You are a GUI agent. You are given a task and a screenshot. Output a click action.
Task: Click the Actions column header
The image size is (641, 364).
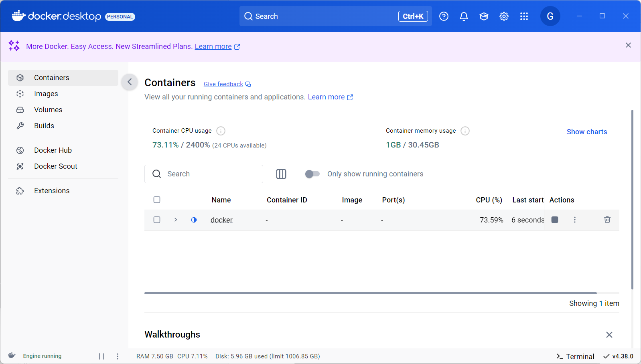(562, 200)
